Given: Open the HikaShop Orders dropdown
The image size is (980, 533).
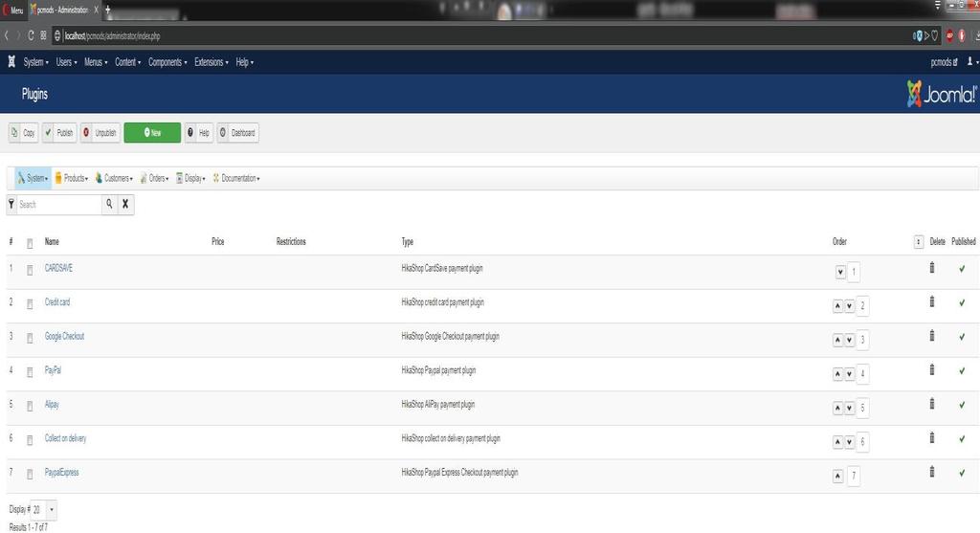Looking at the screenshot, I should (x=154, y=178).
